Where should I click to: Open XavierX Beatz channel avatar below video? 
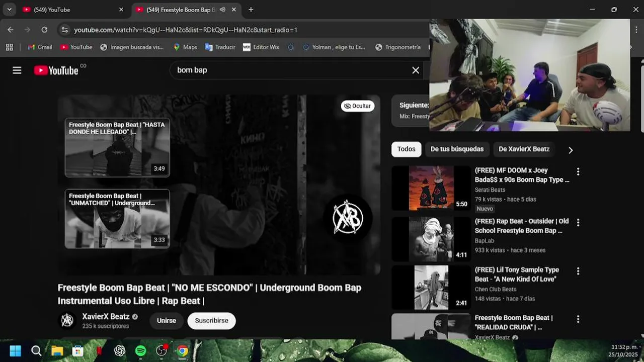point(67,320)
